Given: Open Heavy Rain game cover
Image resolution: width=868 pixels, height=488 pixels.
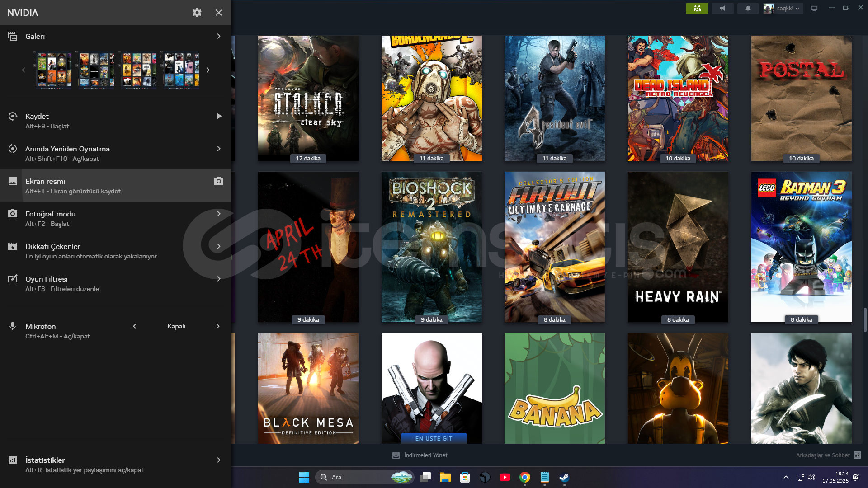Looking at the screenshot, I should (678, 247).
